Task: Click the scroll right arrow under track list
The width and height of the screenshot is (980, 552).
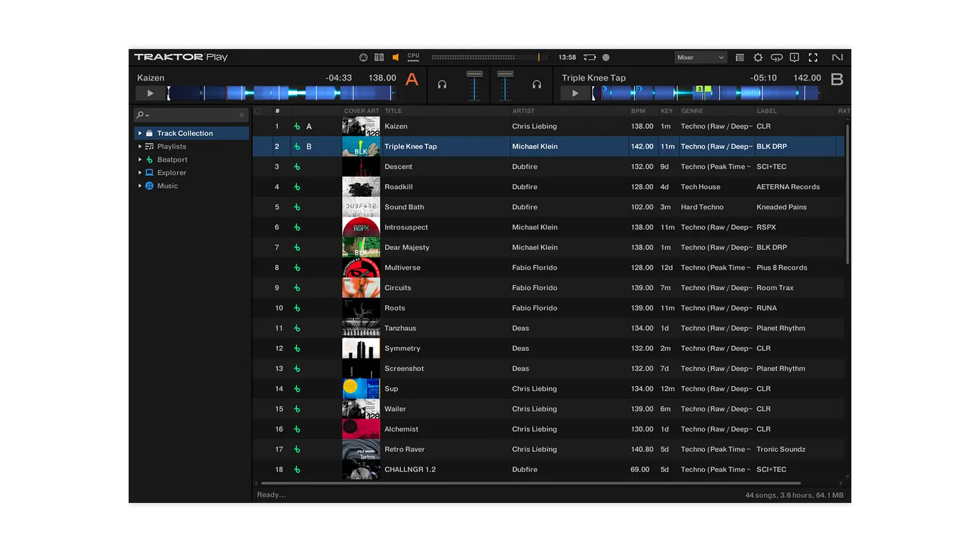Action: pos(841,483)
